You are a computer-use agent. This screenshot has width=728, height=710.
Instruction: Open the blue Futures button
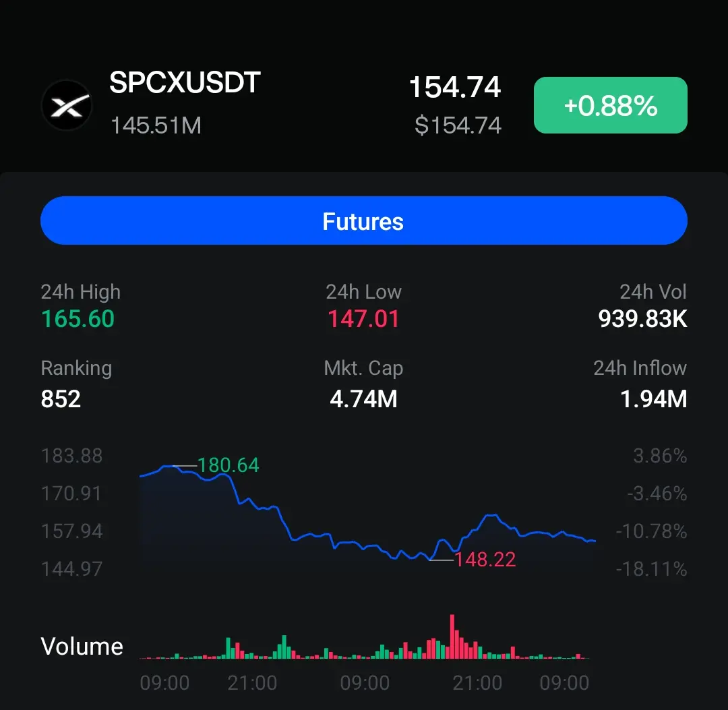pos(363,220)
